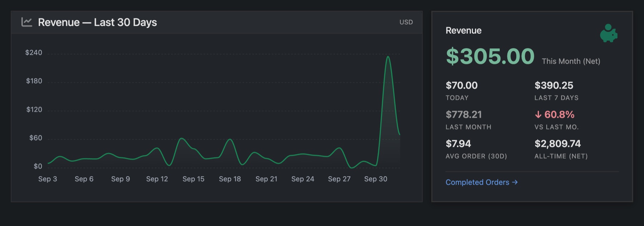644x226 pixels.
Task: Click the TODAY label
Action: tap(457, 98)
